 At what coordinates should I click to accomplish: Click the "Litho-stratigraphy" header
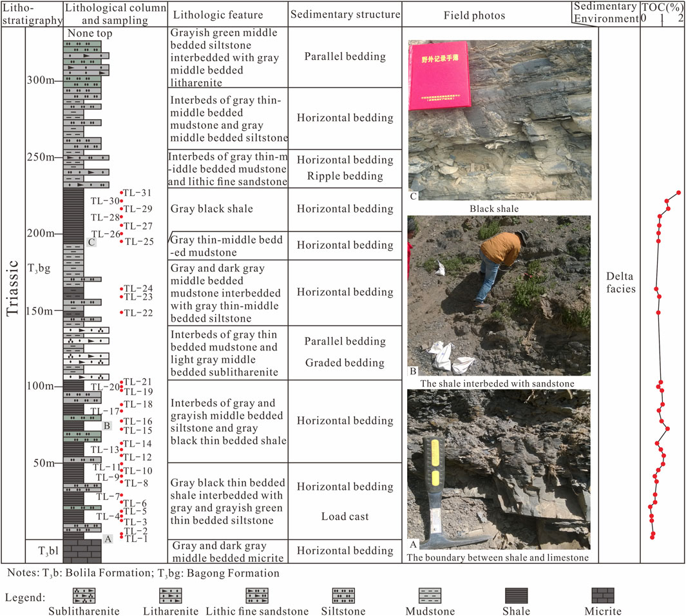click(x=32, y=14)
